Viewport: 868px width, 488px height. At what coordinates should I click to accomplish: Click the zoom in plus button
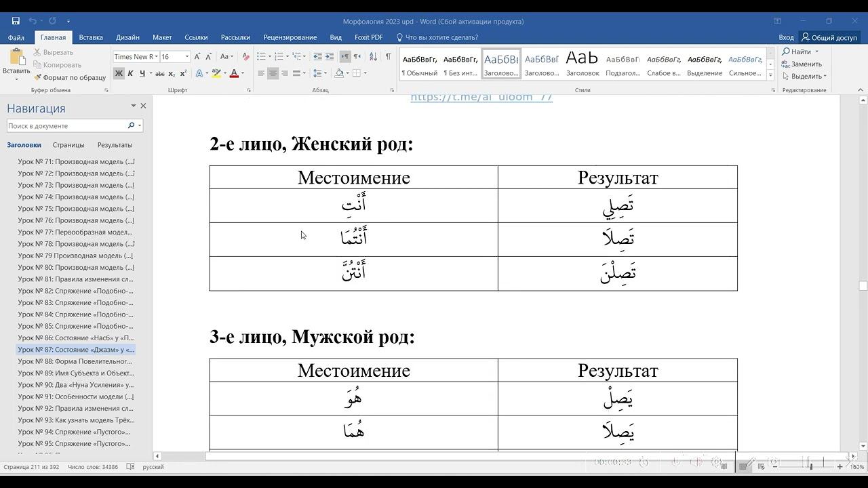840,466
